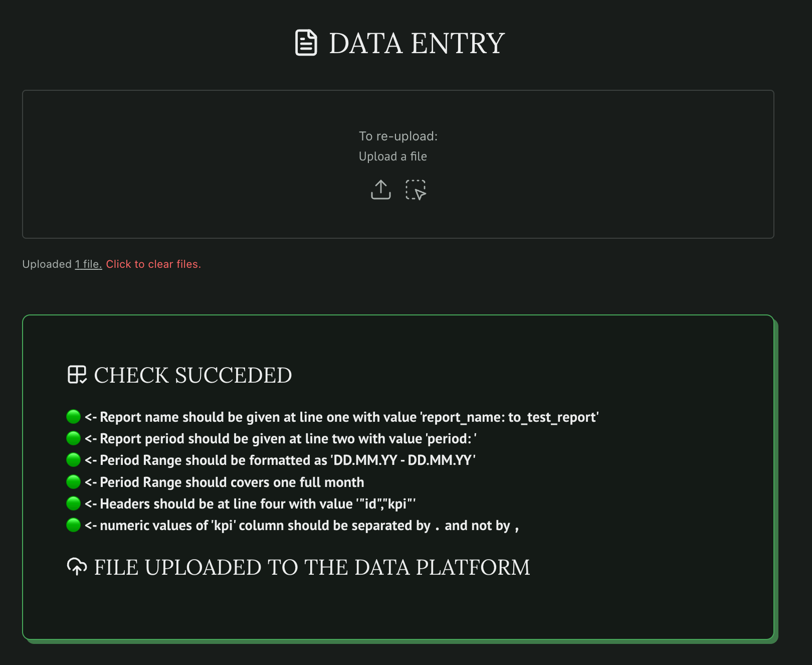812x665 pixels.
Task: Click the upload arrow icon
Action: tap(380, 190)
